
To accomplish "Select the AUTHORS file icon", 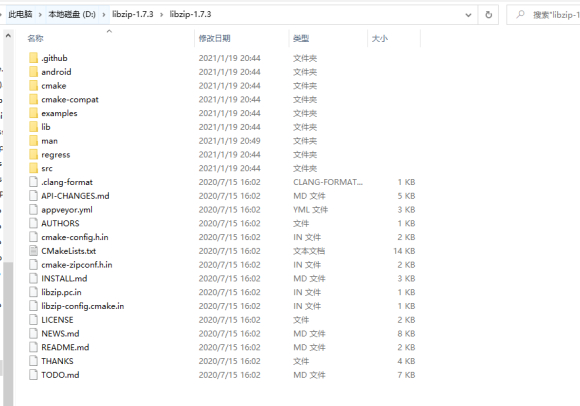I will point(33,223).
